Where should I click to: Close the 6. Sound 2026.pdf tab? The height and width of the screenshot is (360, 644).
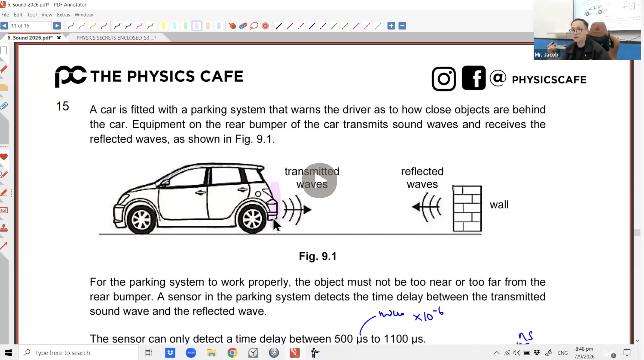(x=59, y=38)
